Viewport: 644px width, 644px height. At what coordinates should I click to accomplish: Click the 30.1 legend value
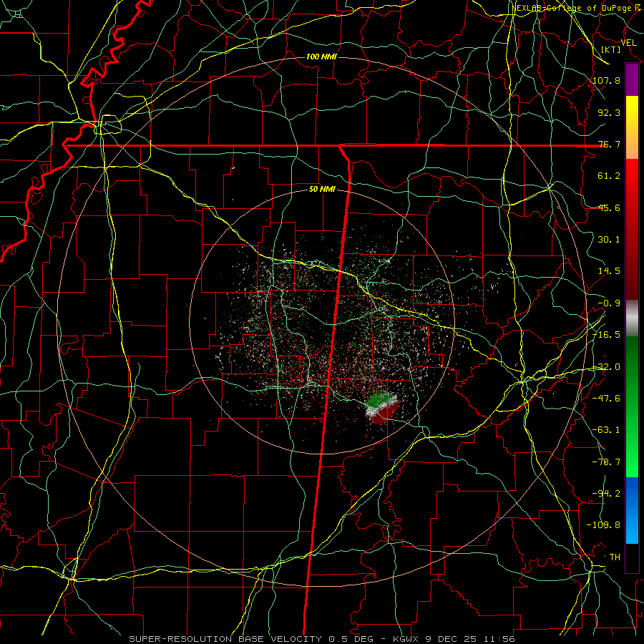(609, 240)
